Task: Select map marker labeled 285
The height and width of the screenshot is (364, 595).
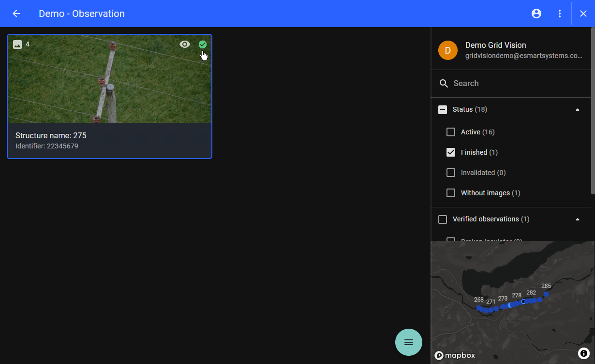Action: click(546, 294)
